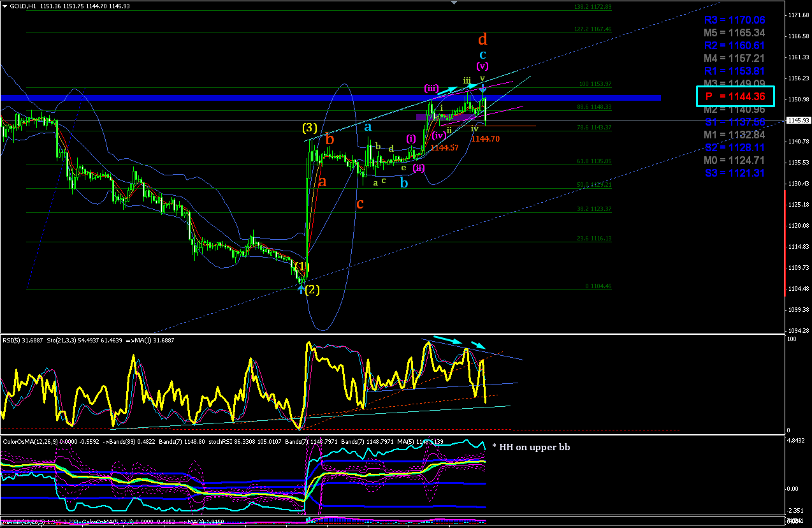
Task: Click the boxed pivot label P = 1144.36
Action: 736,96
